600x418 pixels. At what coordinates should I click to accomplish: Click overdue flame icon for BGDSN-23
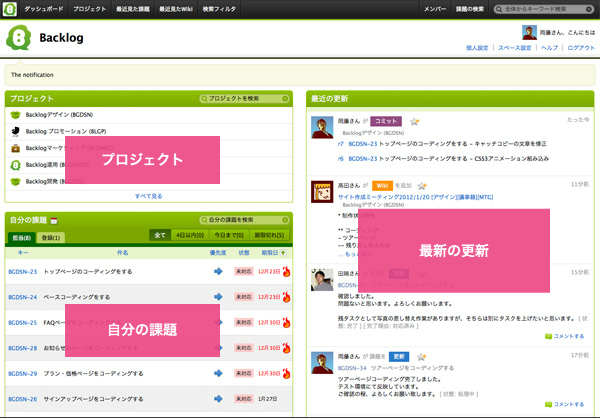[x=286, y=271]
